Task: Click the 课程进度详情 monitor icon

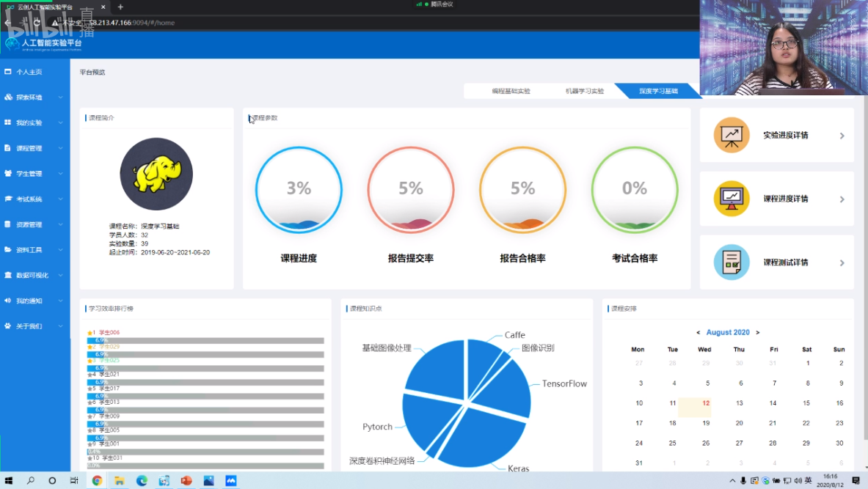Action: click(732, 199)
